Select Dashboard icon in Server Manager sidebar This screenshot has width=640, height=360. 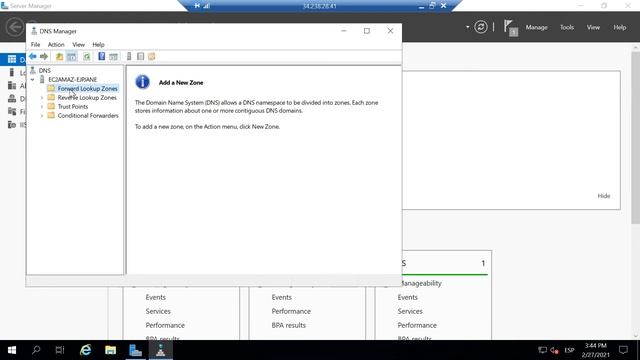(x=12, y=60)
